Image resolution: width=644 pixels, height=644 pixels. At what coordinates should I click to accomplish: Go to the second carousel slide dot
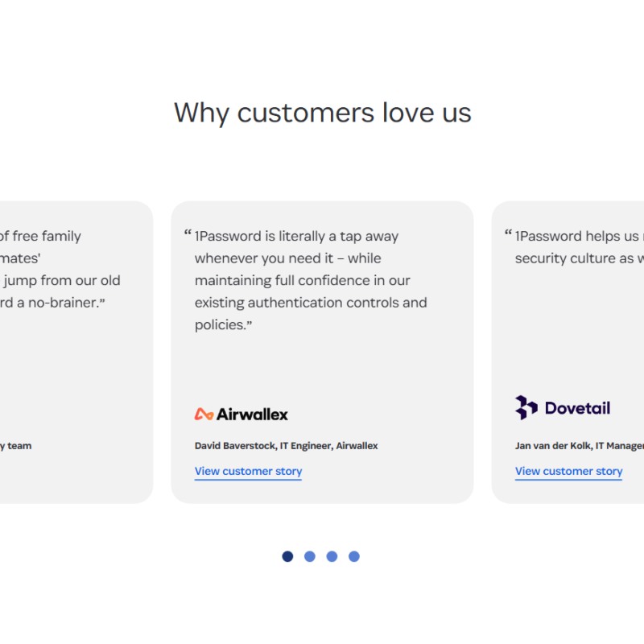pyautogui.click(x=310, y=556)
